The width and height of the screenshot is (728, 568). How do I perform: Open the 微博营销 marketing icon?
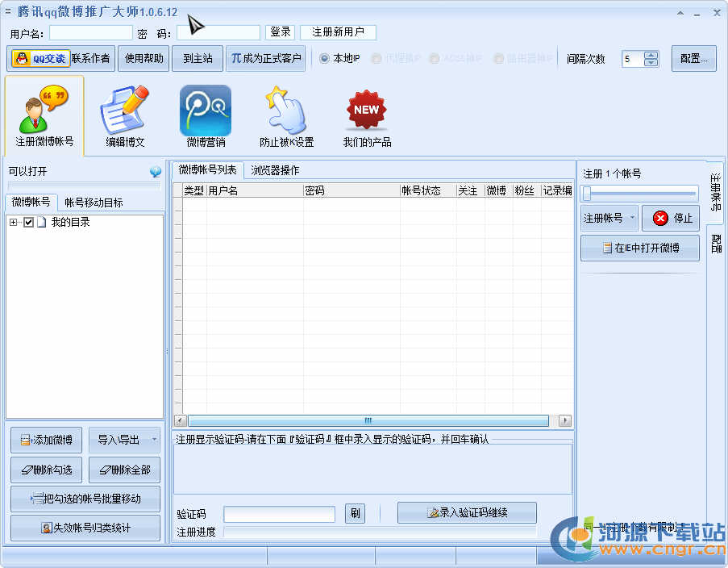pos(206,116)
